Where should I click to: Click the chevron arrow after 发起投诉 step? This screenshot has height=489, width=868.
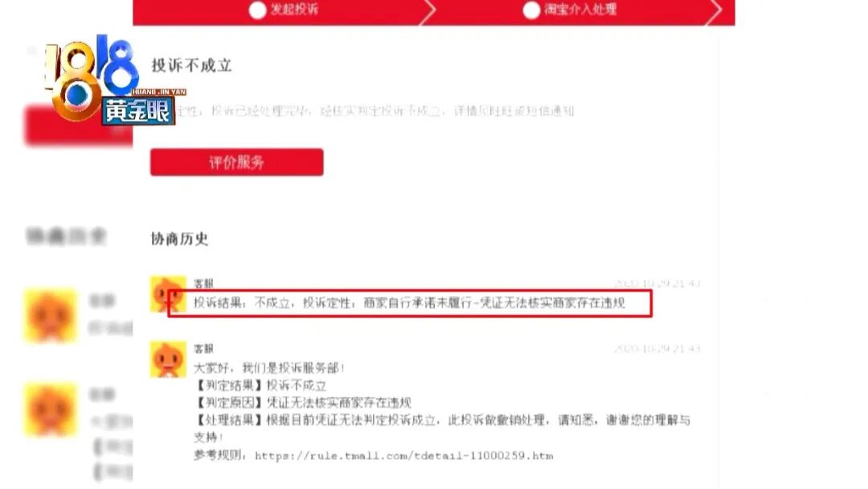(x=428, y=11)
